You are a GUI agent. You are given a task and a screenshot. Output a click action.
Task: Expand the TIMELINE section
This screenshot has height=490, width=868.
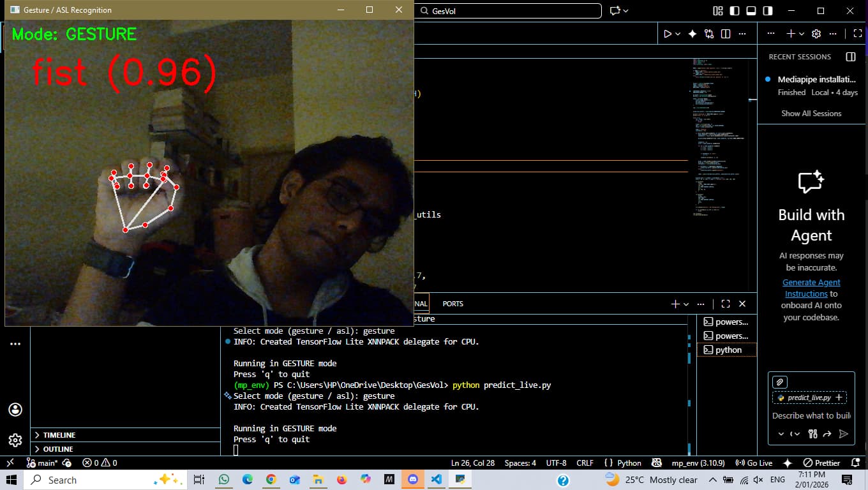point(59,435)
